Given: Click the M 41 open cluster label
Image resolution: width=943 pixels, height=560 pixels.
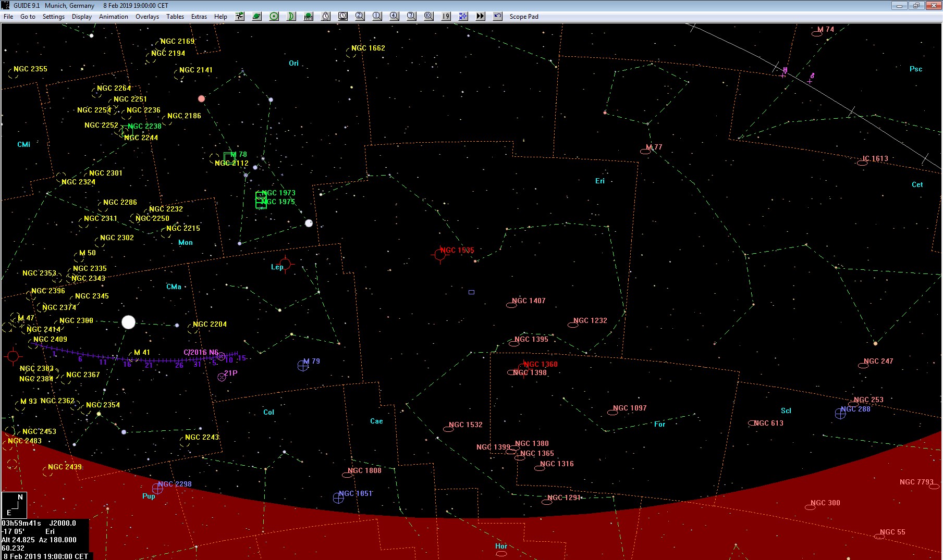Looking at the screenshot, I should (142, 352).
